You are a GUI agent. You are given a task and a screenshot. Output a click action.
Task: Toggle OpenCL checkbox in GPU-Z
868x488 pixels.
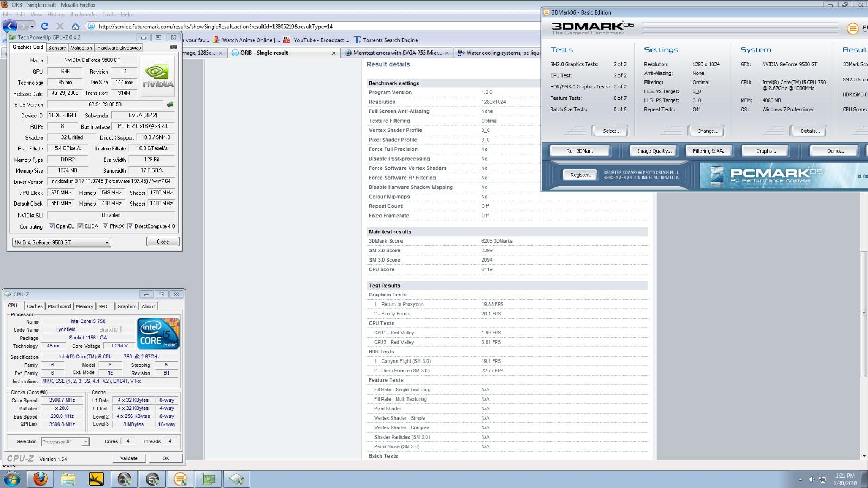point(52,226)
